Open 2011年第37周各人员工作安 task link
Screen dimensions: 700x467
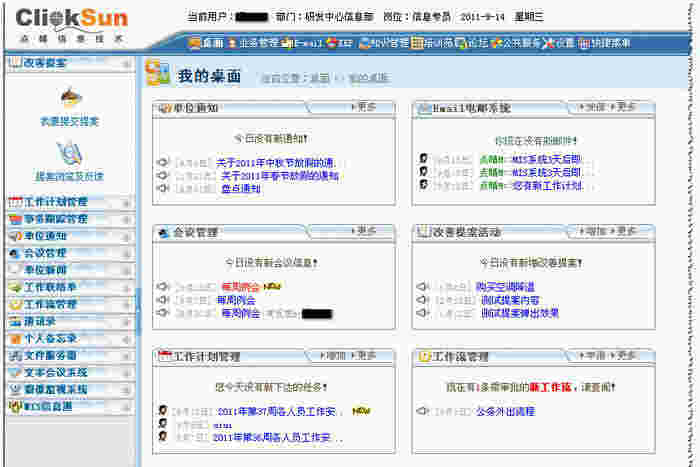[277, 411]
